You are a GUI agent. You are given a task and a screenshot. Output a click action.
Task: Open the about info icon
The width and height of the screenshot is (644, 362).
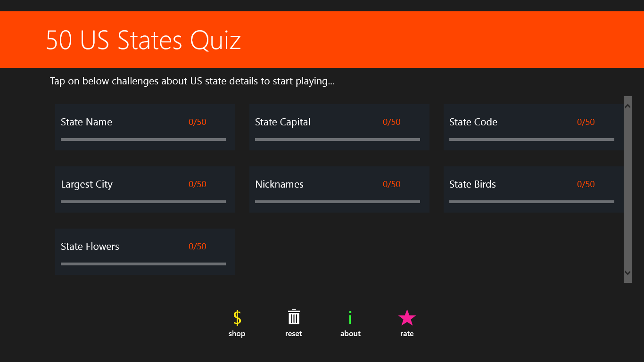coord(350,318)
